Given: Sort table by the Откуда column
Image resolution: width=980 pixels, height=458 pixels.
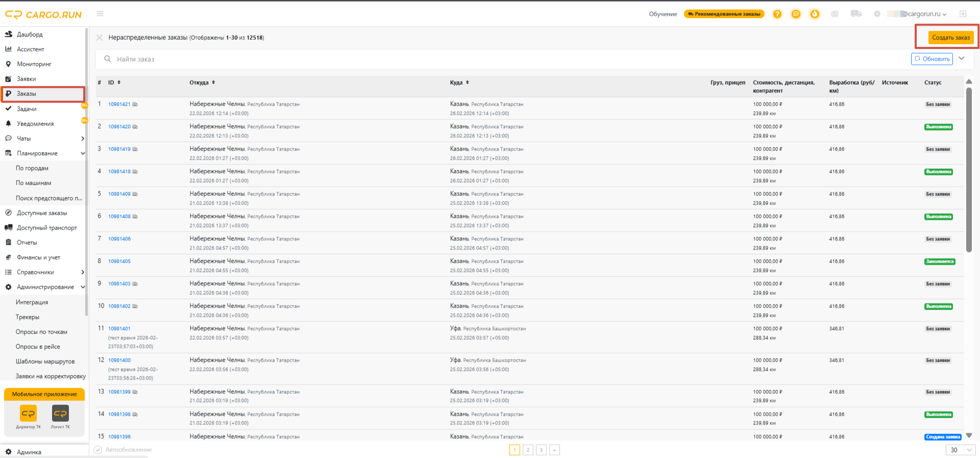Looking at the screenshot, I should pos(202,83).
